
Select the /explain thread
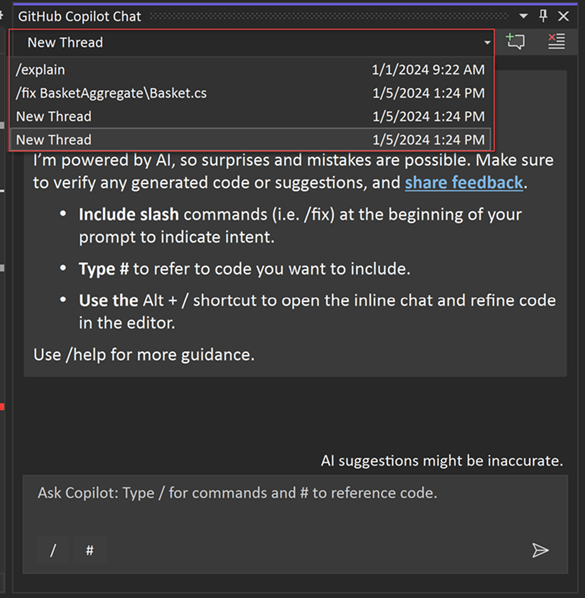[250, 70]
